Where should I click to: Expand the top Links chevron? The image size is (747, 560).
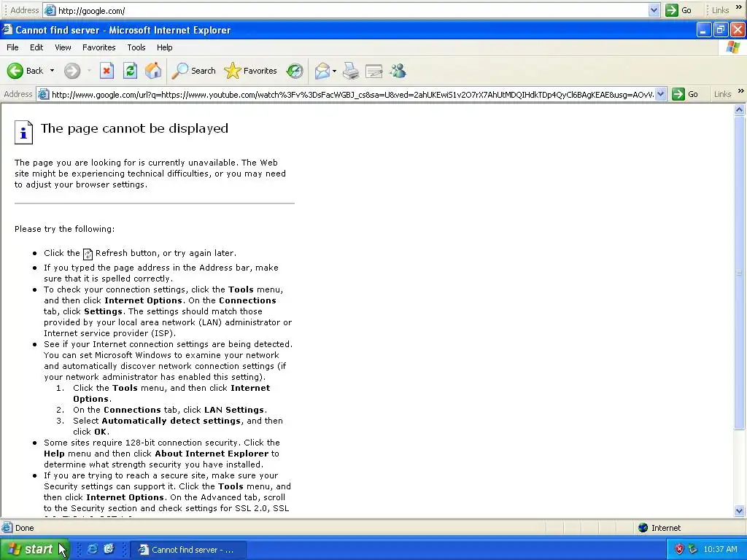[x=739, y=7]
